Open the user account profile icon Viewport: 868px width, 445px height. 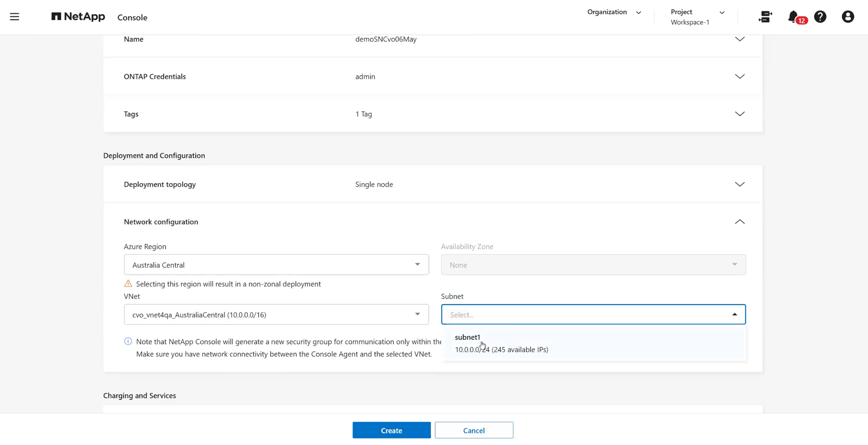[x=848, y=17]
